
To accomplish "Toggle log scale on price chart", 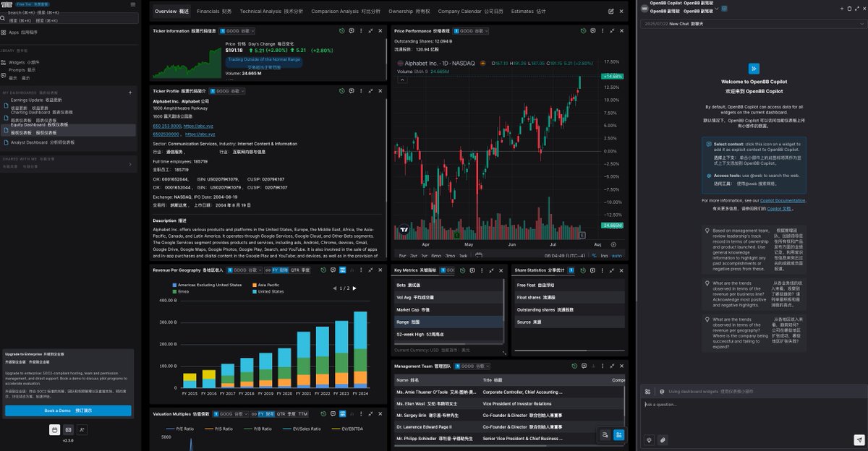I will pyautogui.click(x=603, y=255).
